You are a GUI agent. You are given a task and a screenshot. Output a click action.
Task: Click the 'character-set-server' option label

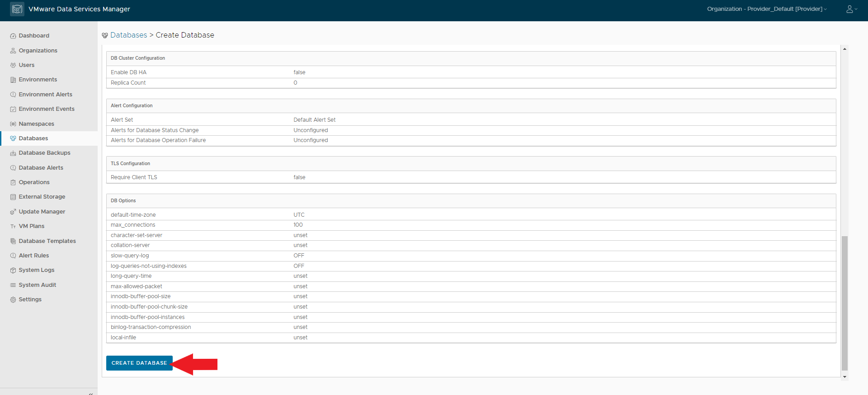(136, 235)
